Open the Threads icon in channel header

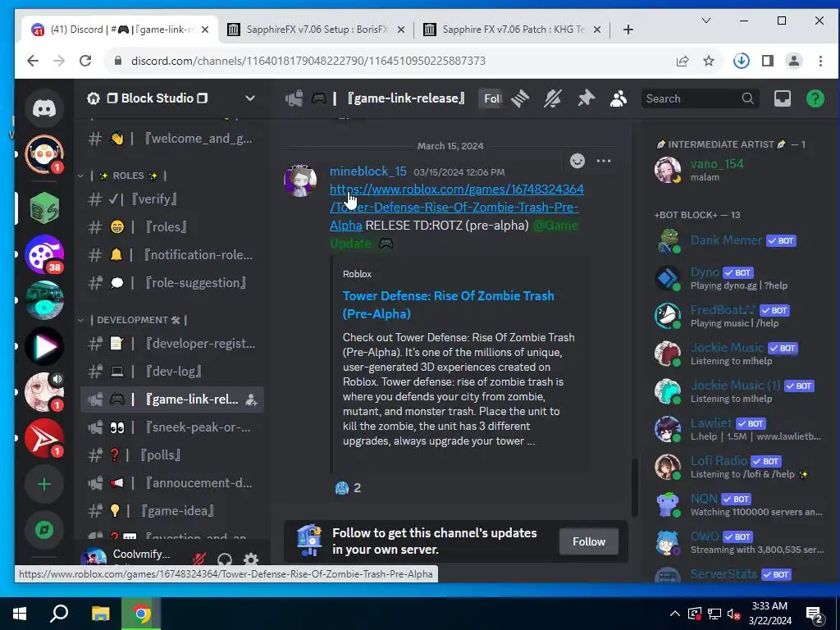[x=519, y=98]
